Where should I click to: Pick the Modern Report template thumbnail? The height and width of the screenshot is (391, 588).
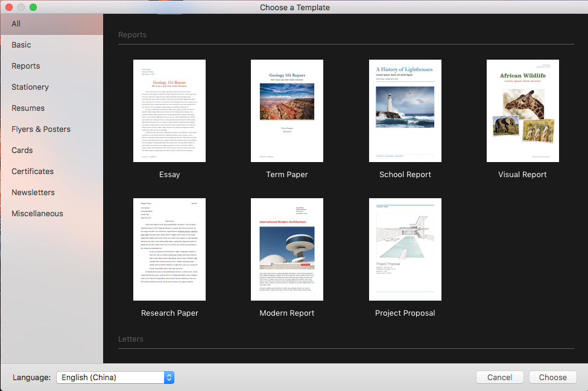click(287, 249)
